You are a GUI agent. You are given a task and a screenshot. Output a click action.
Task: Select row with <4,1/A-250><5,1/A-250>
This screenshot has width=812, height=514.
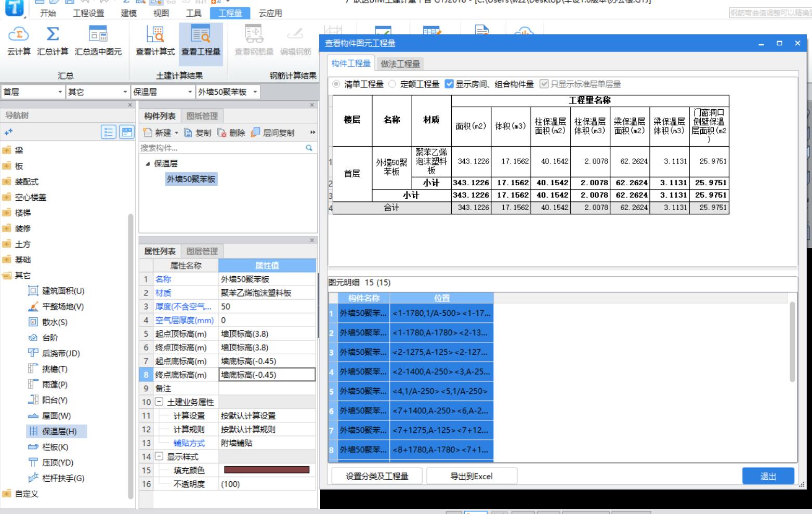411,391
